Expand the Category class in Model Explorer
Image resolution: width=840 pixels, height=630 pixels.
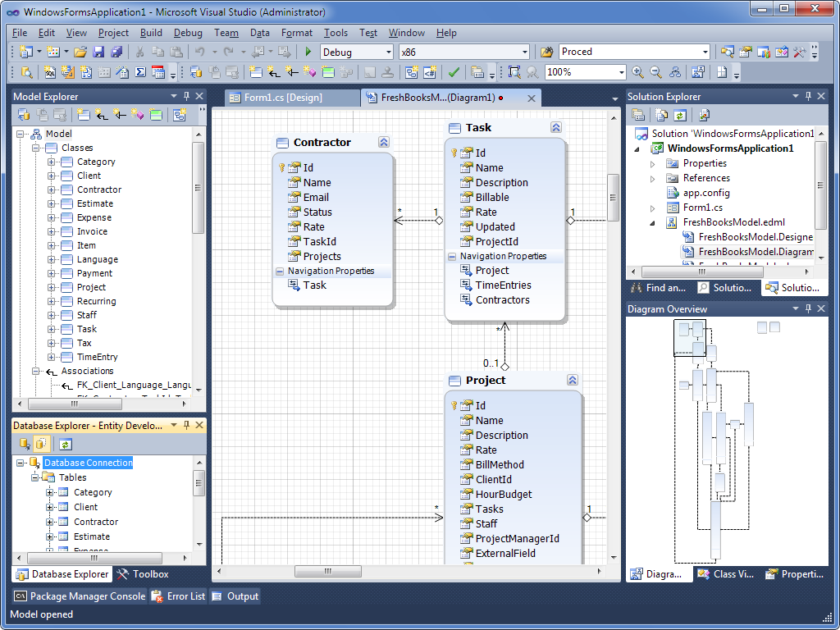point(51,162)
